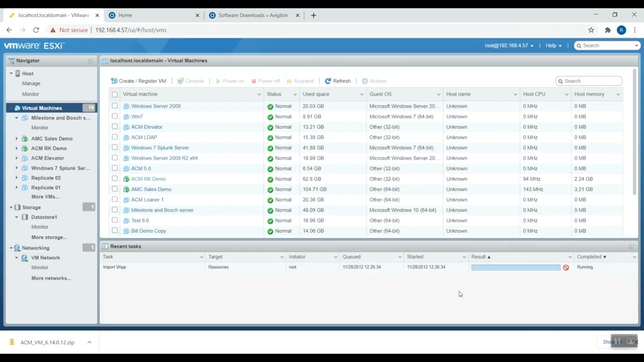Click the ACM RK Demo running VM icon
The width and height of the screenshot is (644, 362).
point(126,179)
